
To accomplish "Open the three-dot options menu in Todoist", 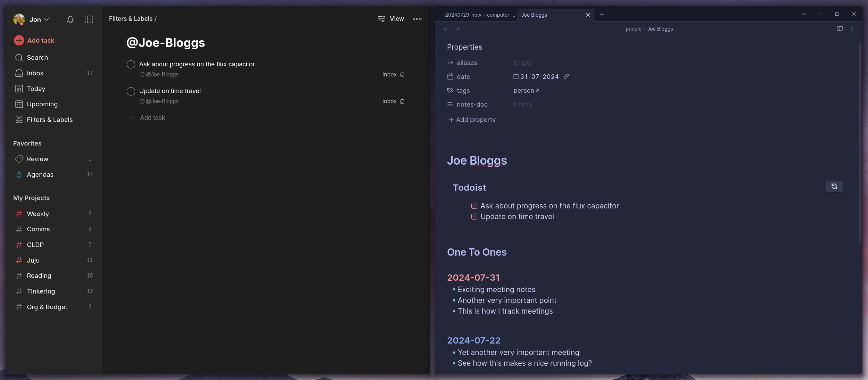I will pos(417,19).
